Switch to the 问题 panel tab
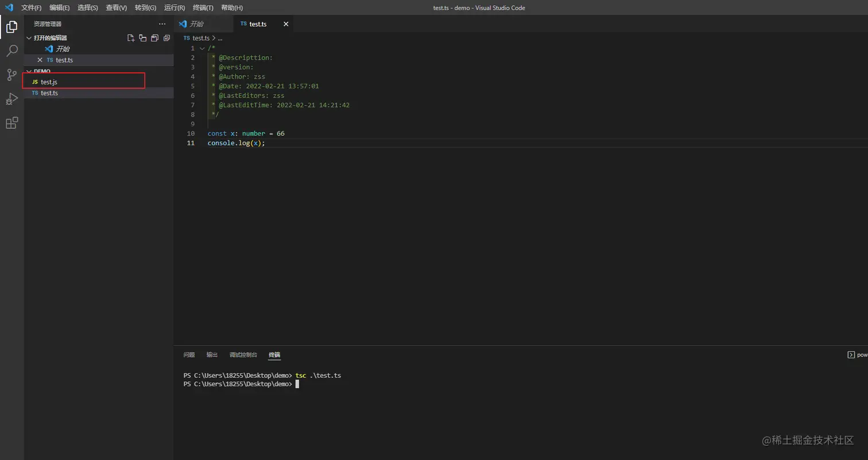Image resolution: width=868 pixels, height=460 pixels. pyautogui.click(x=189, y=355)
